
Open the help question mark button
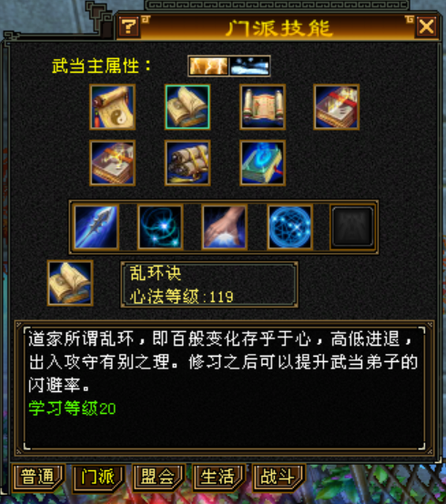point(129,26)
